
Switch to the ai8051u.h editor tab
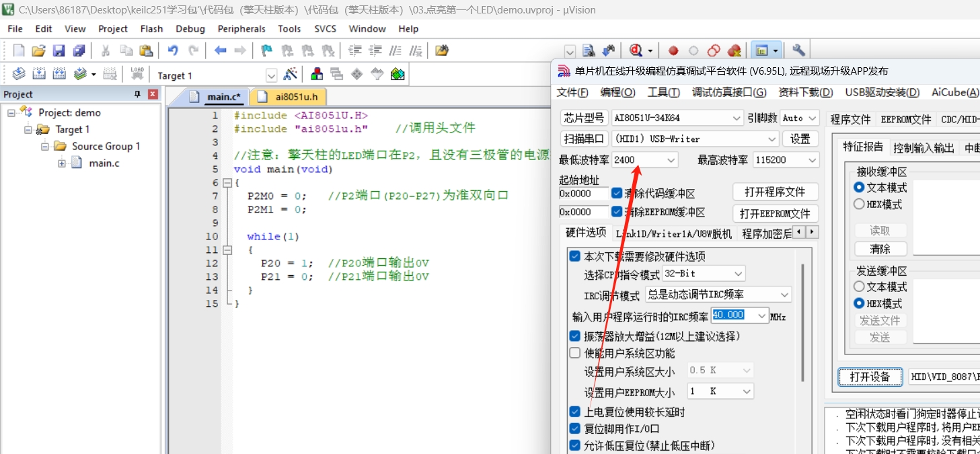(296, 97)
